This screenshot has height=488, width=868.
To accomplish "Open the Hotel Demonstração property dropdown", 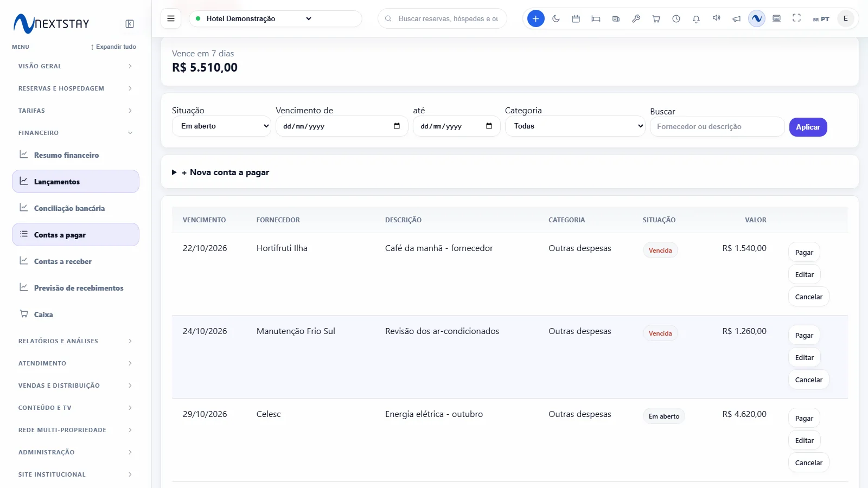I will tap(276, 18).
